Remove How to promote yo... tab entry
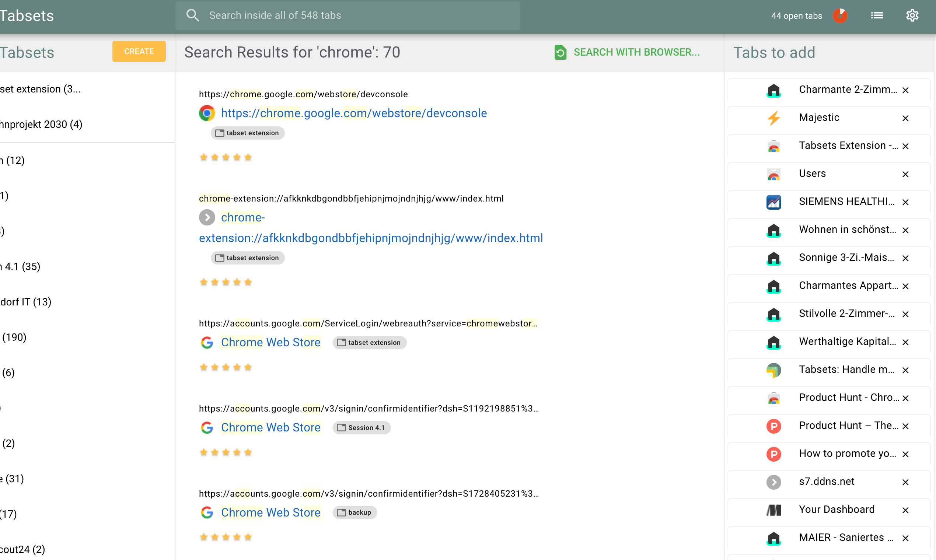The image size is (936, 560). click(905, 454)
